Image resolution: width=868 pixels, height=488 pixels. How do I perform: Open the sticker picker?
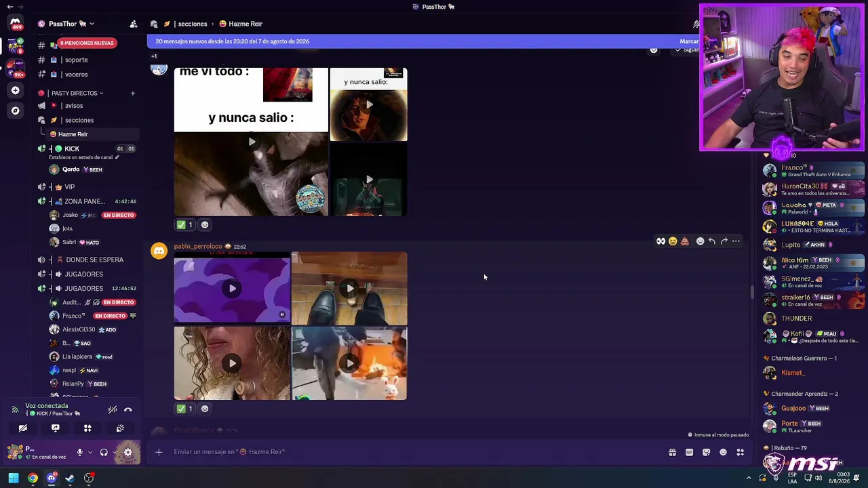click(707, 452)
